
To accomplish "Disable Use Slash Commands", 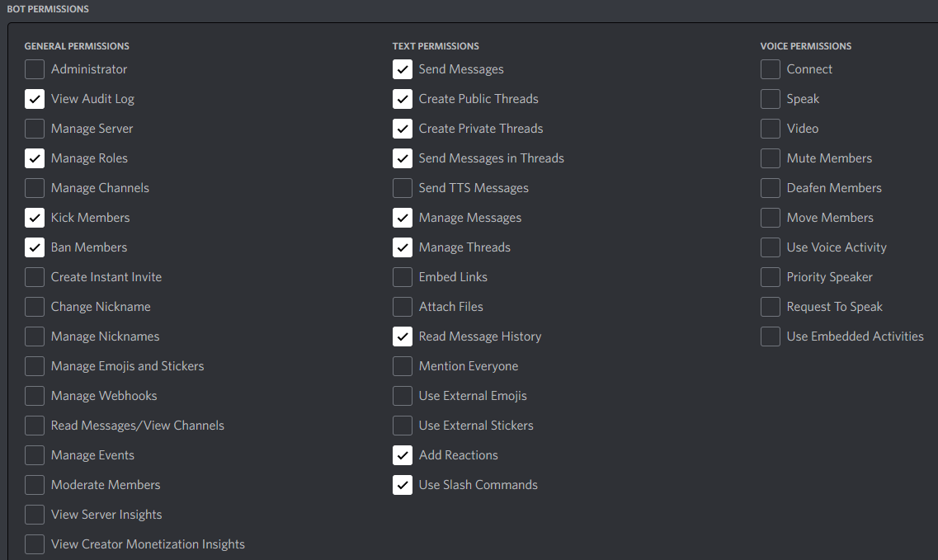I will click(x=403, y=485).
